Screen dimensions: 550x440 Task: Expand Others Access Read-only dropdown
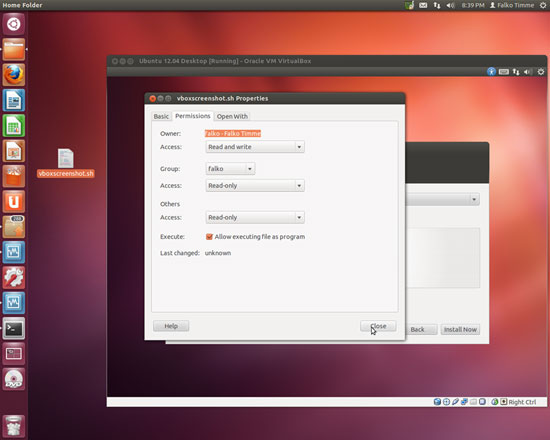255,218
